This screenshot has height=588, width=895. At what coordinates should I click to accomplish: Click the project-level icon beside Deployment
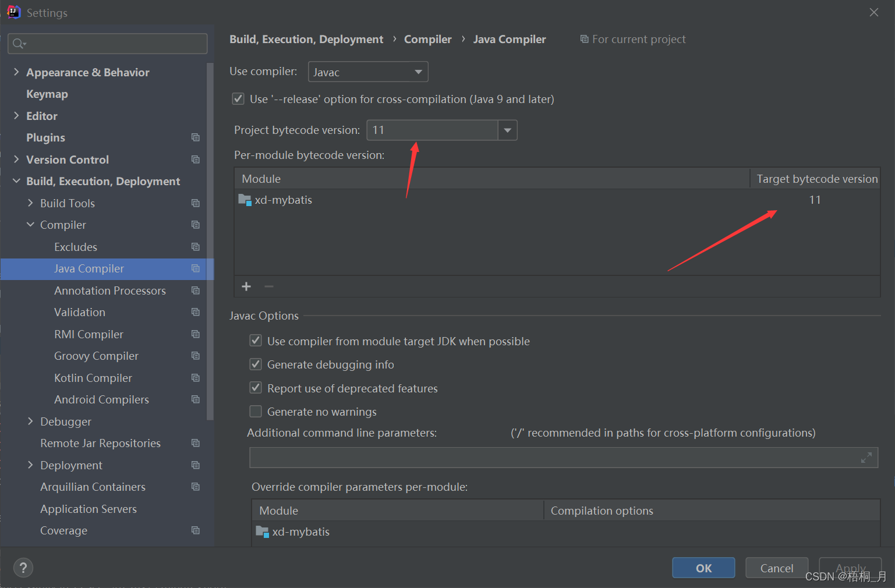(196, 465)
